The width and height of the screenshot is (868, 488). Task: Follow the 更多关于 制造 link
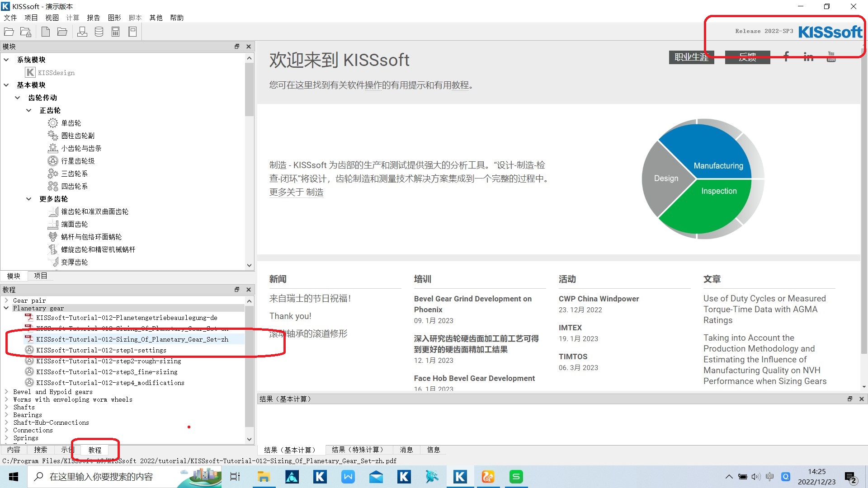pyautogui.click(x=297, y=192)
